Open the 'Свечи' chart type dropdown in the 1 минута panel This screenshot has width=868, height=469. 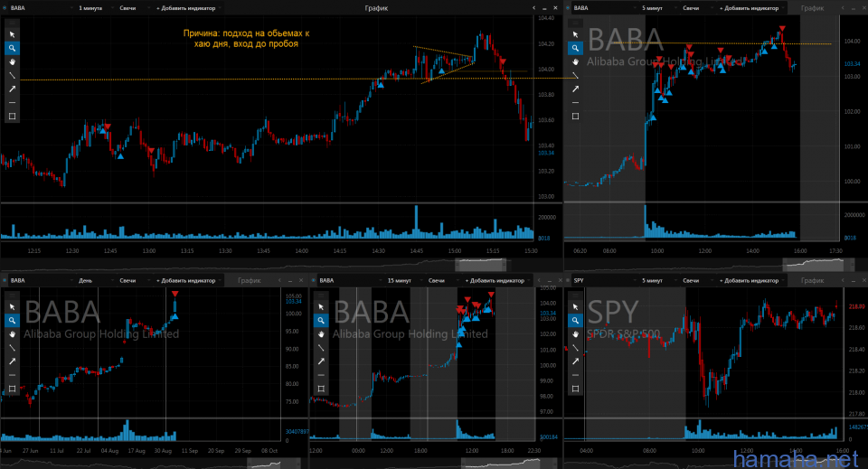click(x=133, y=8)
